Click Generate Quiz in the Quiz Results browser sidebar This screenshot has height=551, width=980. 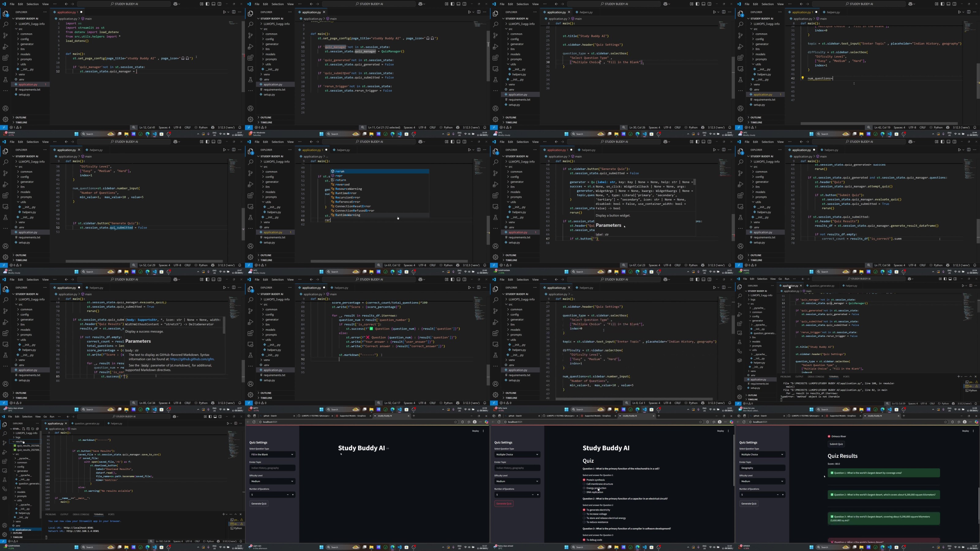click(x=749, y=504)
